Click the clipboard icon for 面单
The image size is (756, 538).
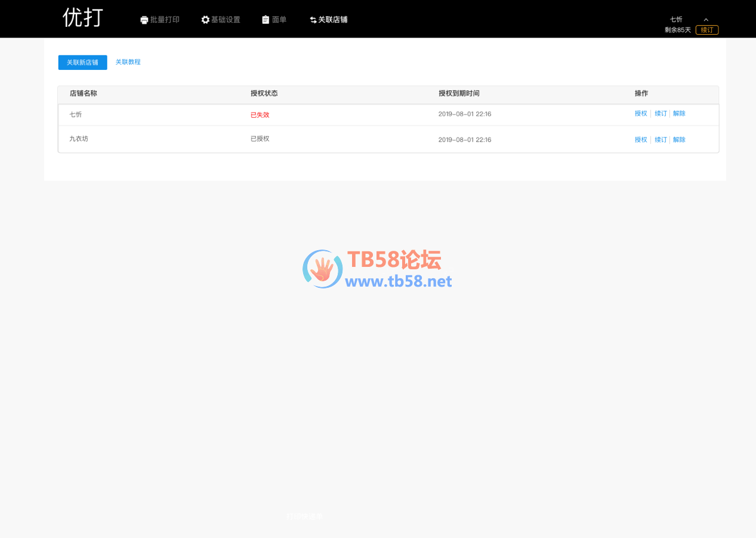coord(266,20)
